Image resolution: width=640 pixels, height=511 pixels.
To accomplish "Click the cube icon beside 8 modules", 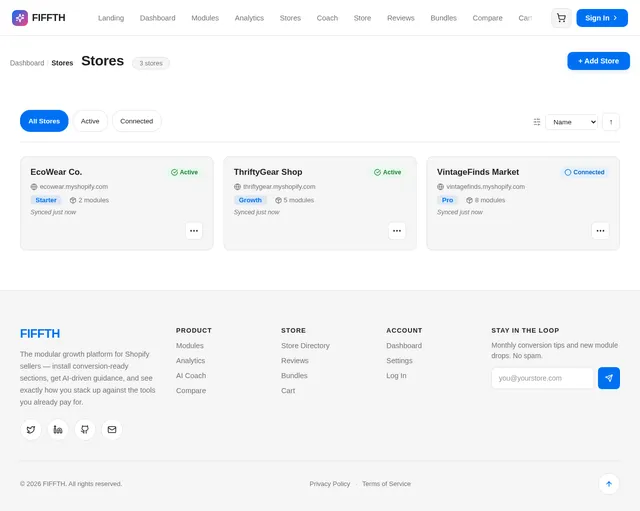I will click(469, 200).
